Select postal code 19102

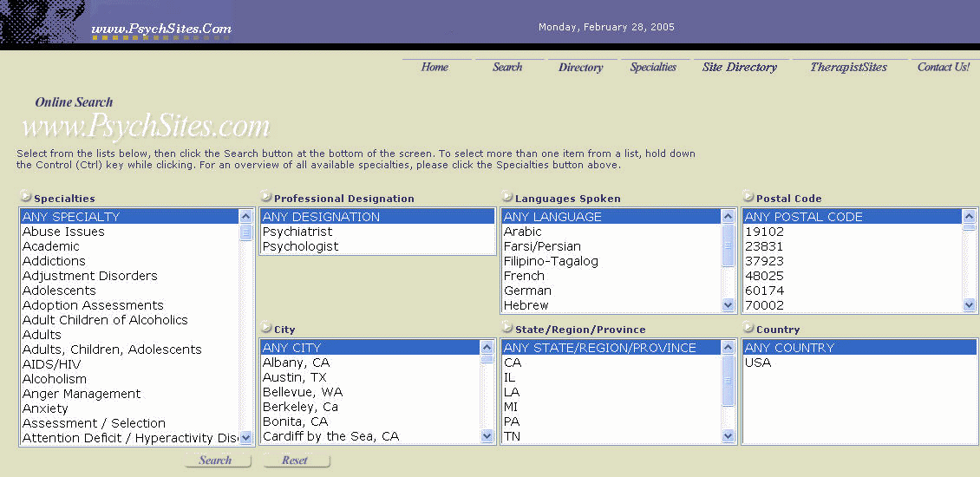(x=853, y=232)
